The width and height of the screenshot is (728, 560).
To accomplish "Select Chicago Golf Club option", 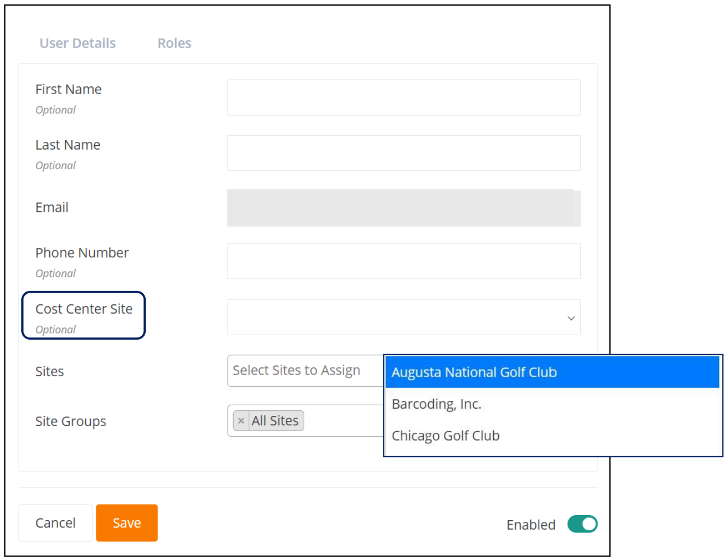I will pos(552,436).
